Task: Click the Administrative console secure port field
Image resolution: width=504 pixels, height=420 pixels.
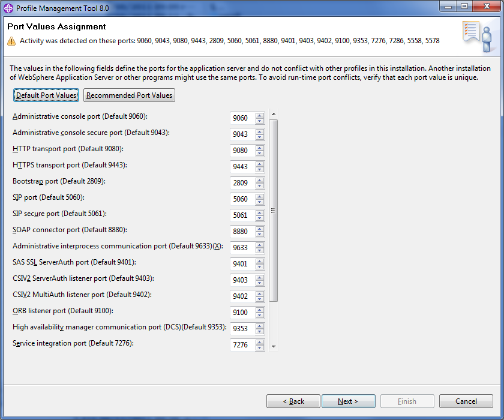Action: coord(243,134)
